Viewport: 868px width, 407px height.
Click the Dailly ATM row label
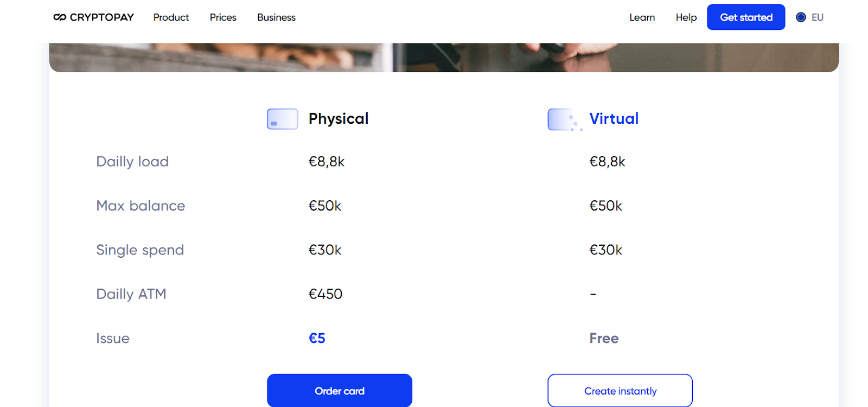pos(131,294)
